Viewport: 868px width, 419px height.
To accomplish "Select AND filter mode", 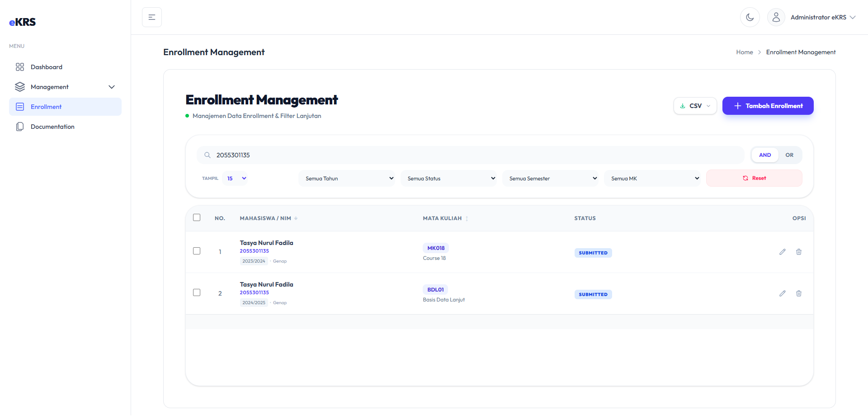I will [765, 155].
